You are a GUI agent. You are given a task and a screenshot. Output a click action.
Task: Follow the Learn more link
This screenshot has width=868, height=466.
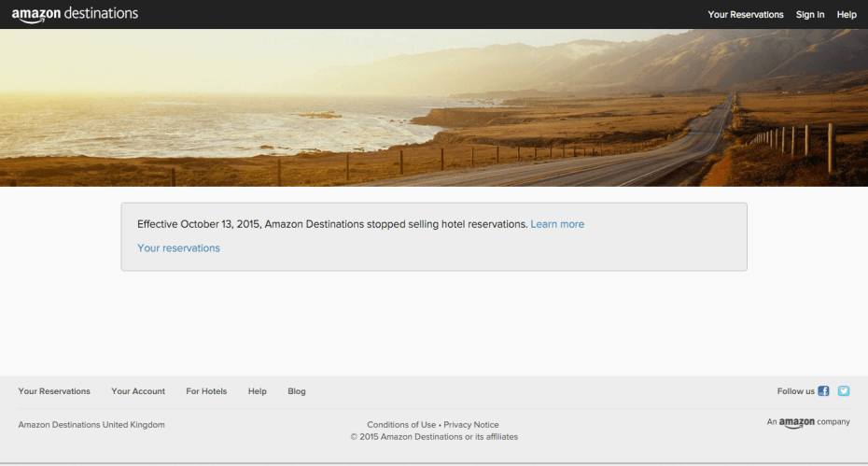coord(557,224)
